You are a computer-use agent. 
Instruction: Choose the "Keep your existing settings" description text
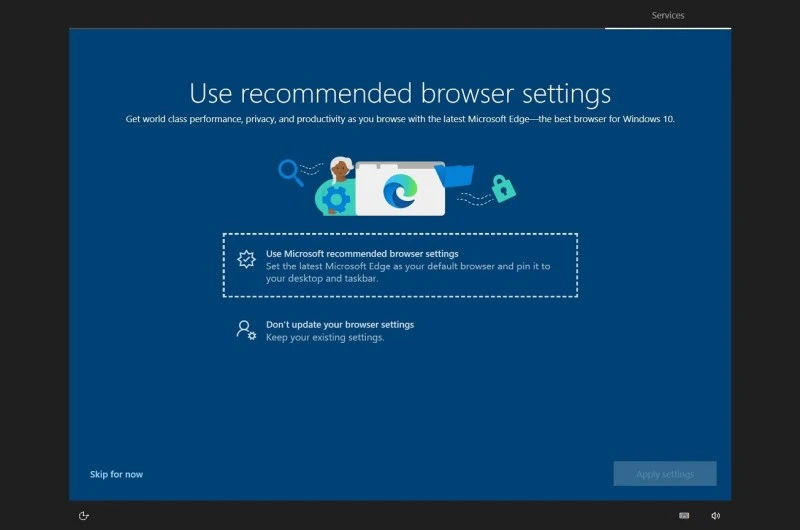324,338
